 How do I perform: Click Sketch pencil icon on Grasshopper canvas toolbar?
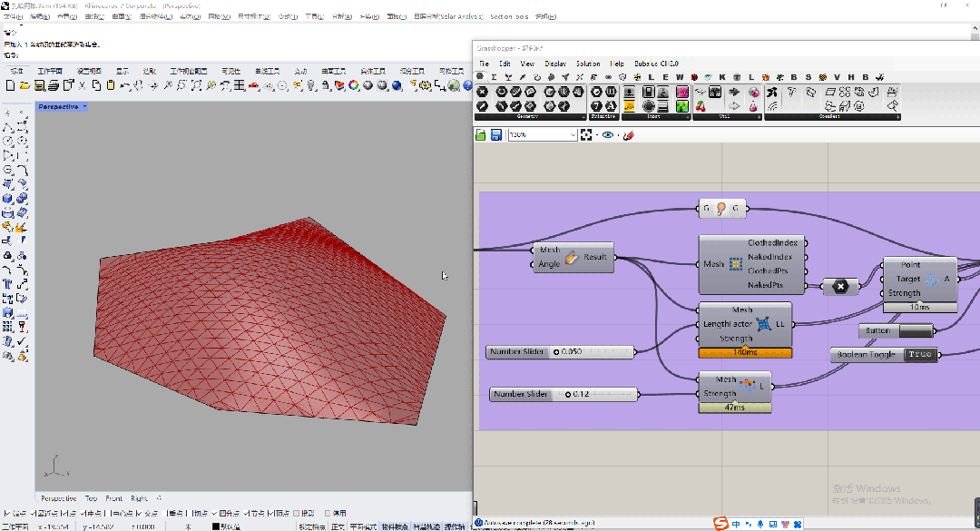pos(629,135)
